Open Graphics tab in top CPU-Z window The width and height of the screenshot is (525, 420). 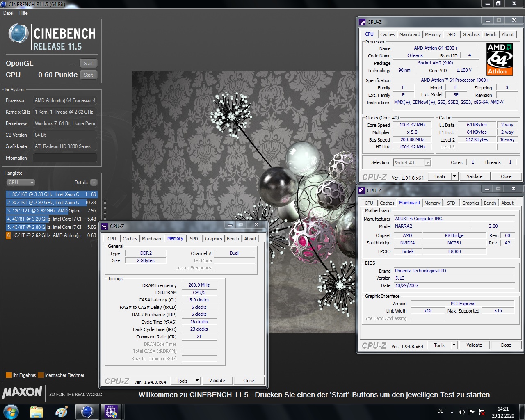pos(471,34)
